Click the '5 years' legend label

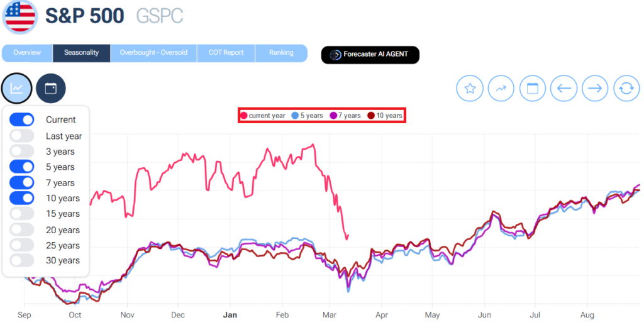(312, 116)
